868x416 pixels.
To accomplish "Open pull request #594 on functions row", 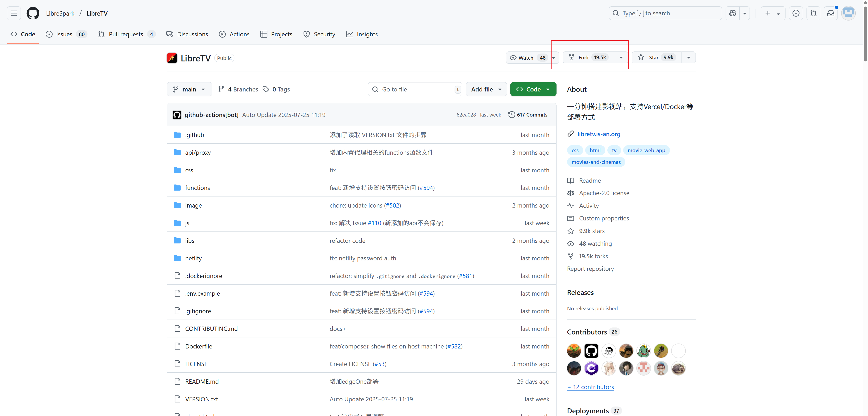I will (x=426, y=187).
